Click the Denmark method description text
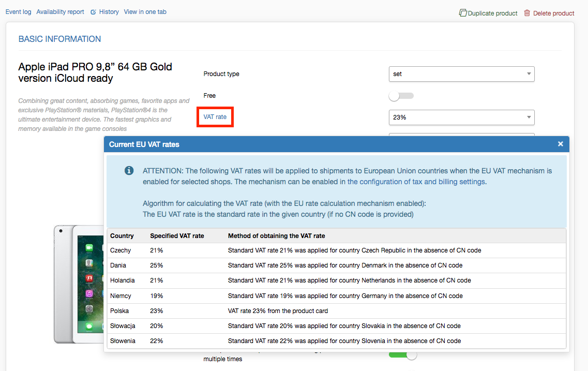588x371 pixels. tap(345, 265)
